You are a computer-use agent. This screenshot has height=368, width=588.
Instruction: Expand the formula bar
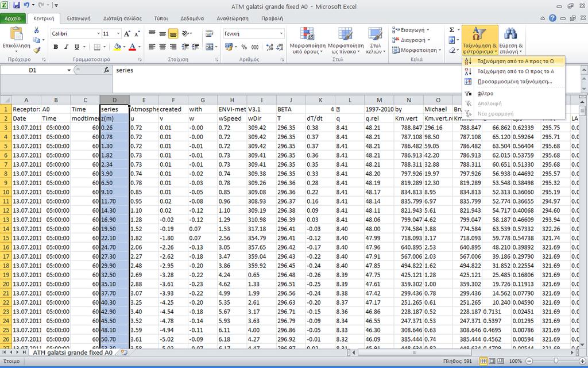[x=584, y=70]
